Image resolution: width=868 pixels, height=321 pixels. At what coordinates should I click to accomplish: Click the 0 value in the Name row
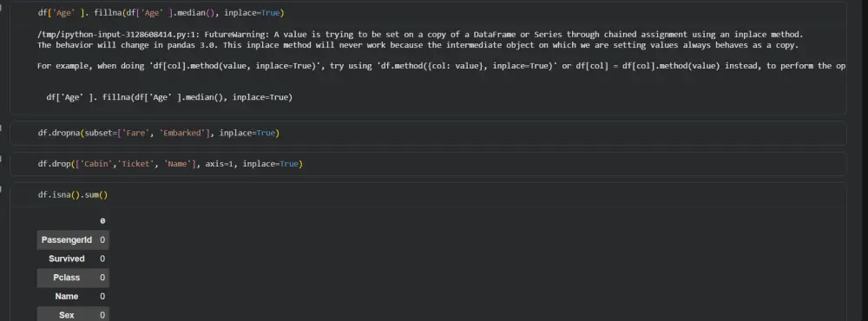click(x=102, y=297)
